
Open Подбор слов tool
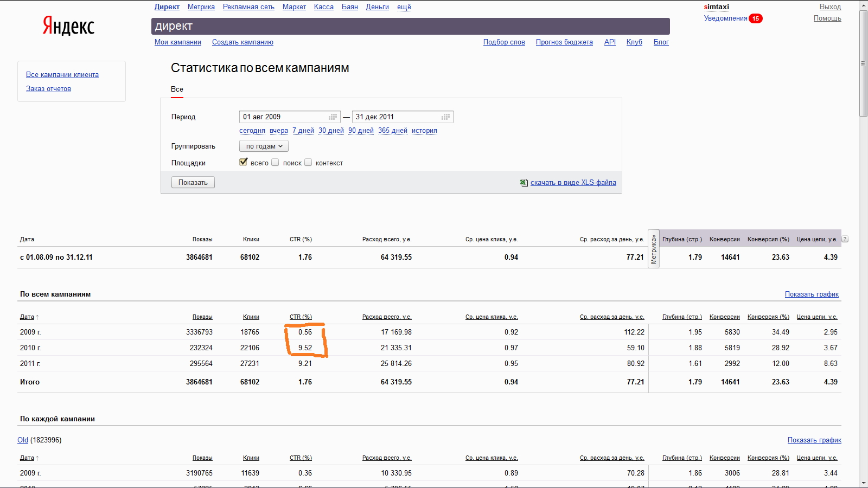(x=504, y=42)
